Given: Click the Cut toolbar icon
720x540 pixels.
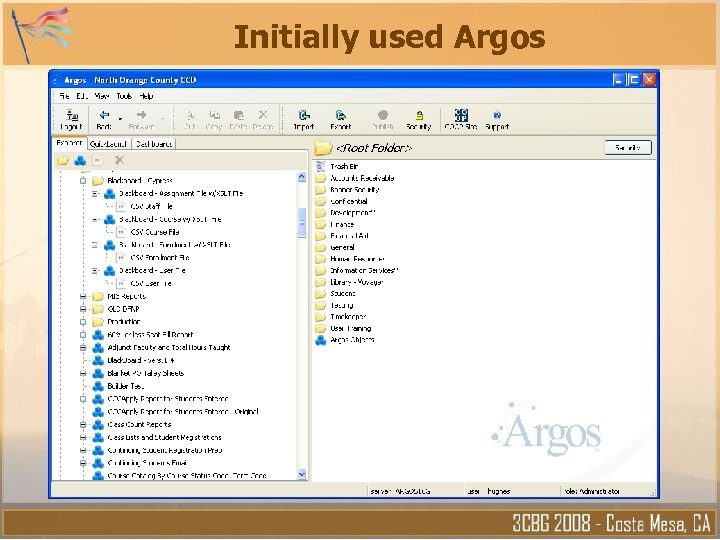Looking at the screenshot, I should (x=190, y=115).
